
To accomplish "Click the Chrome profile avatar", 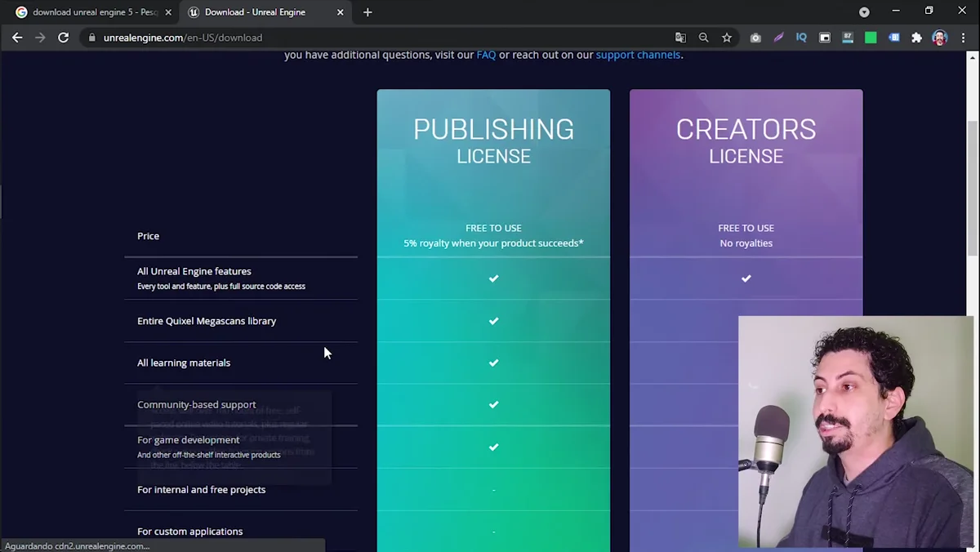I will click(x=940, y=38).
